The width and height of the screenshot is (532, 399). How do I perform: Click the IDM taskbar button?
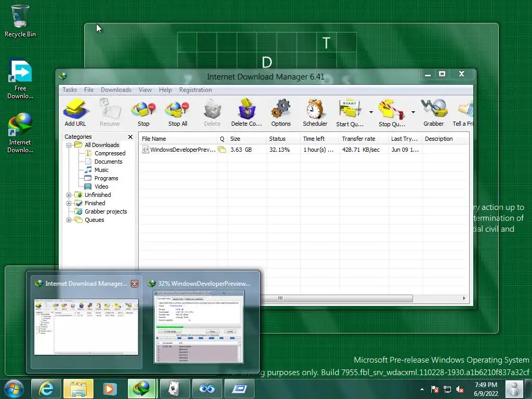[x=142, y=389]
